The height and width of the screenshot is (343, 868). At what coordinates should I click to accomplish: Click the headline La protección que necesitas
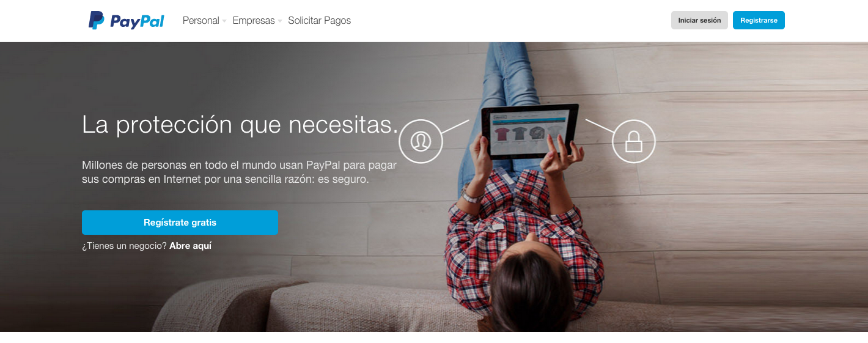[x=240, y=125]
